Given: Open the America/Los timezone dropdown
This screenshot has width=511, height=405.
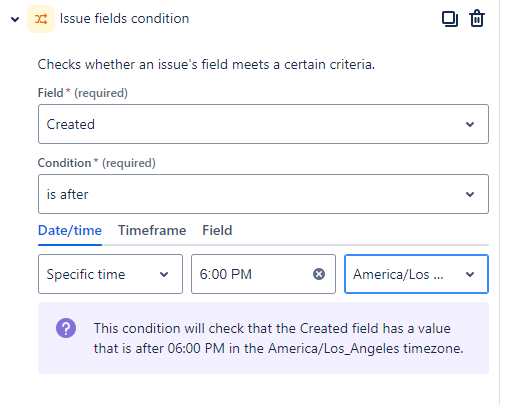Looking at the screenshot, I should 416,274.
